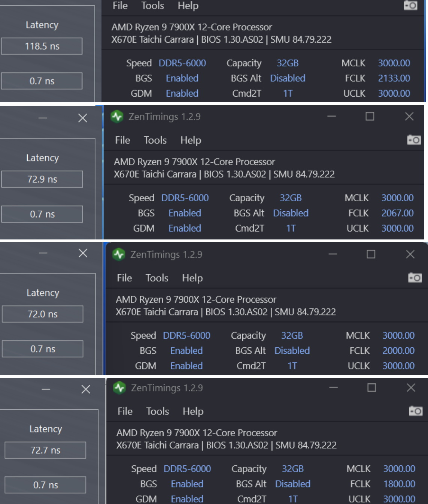This screenshot has height=504, width=428.
Task: Minimize the ZenTimings window showing FCLK 1800.00
Action: 333,387
